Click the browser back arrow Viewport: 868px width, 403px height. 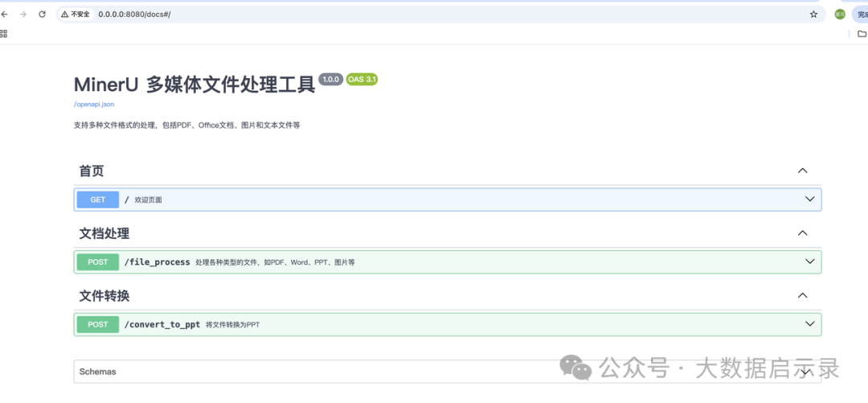tap(4, 14)
